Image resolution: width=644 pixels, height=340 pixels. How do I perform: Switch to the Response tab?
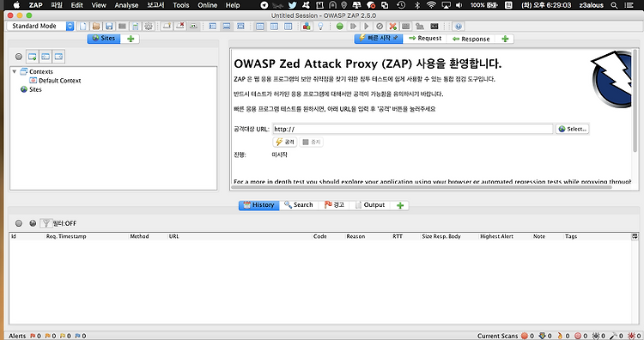pyautogui.click(x=471, y=39)
